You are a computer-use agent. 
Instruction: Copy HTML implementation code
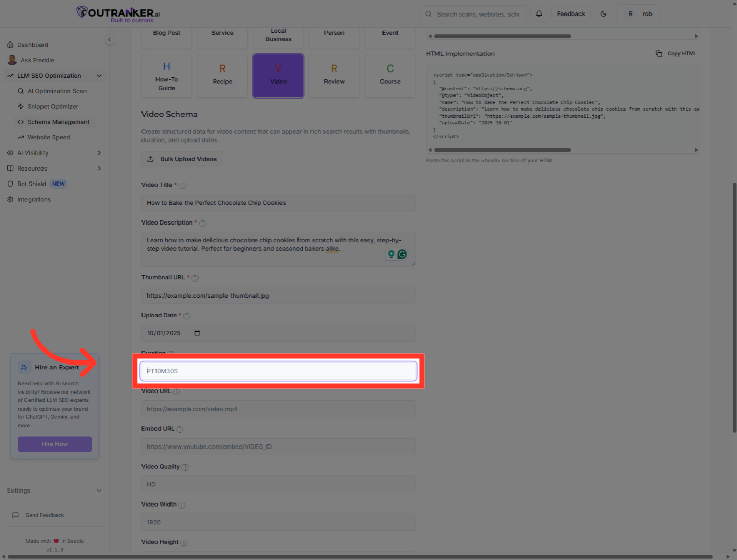point(676,54)
